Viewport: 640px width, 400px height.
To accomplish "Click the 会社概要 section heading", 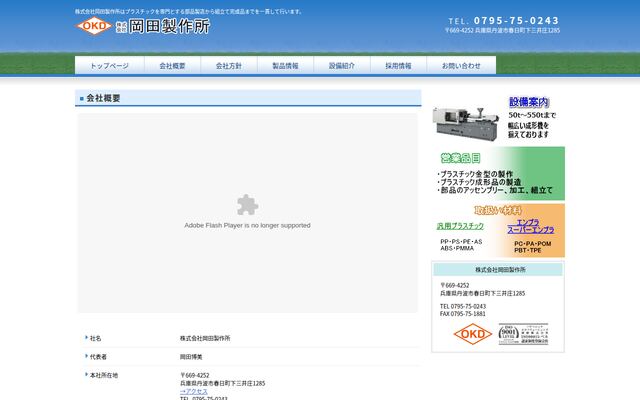I will 248,98.
